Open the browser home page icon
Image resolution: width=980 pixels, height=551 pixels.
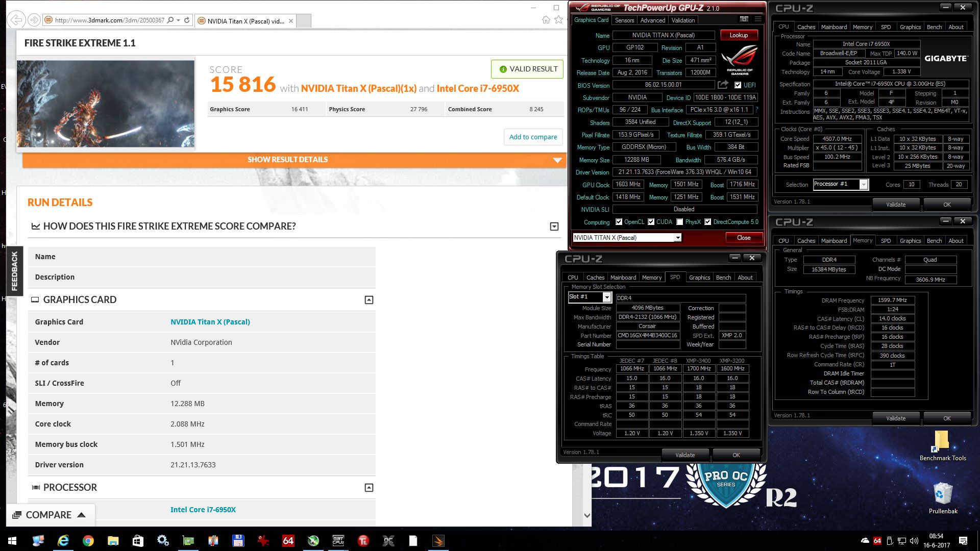(x=546, y=20)
